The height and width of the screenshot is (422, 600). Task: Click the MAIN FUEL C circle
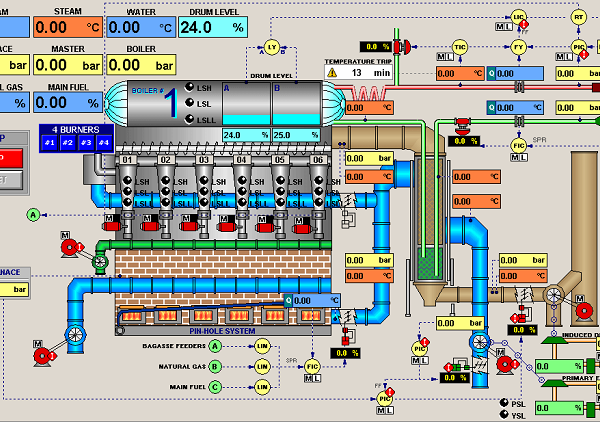coord(215,387)
